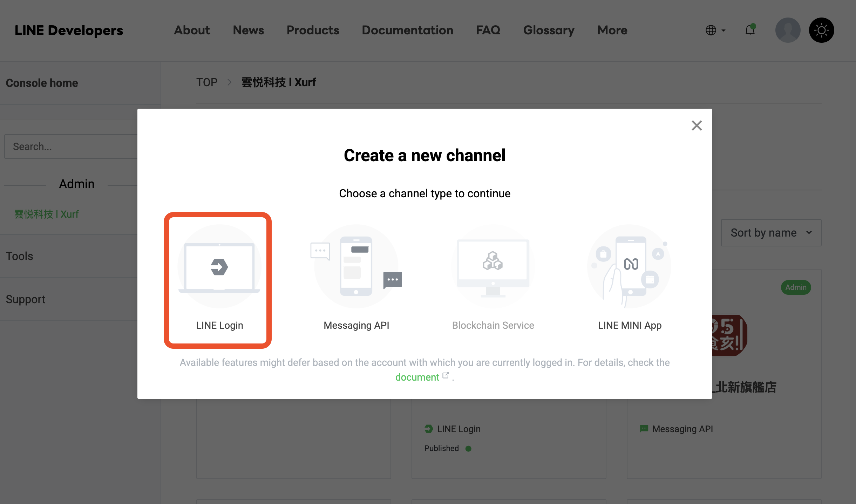Click the Blockchain Service label

pos(493,325)
